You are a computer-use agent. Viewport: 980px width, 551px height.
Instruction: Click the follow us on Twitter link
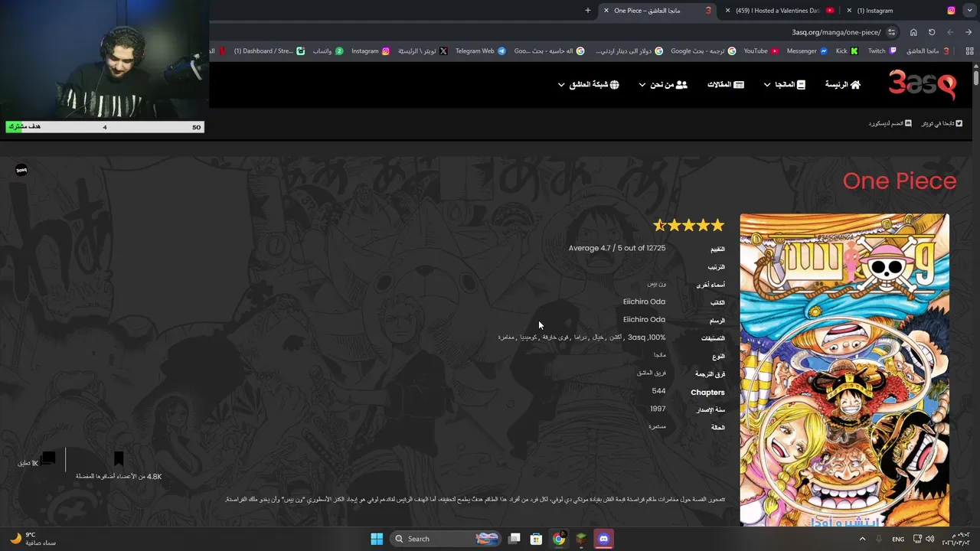(942, 123)
